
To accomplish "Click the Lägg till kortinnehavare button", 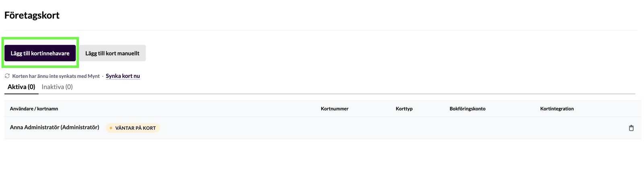I will 40,53.
